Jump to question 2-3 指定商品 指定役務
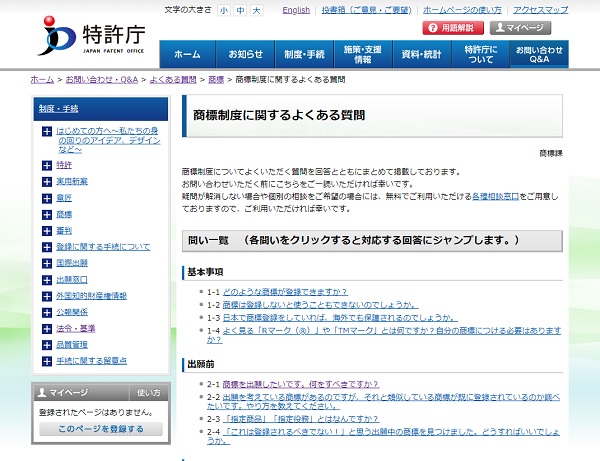The height and width of the screenshot is (461, 600). click(301, 419)
